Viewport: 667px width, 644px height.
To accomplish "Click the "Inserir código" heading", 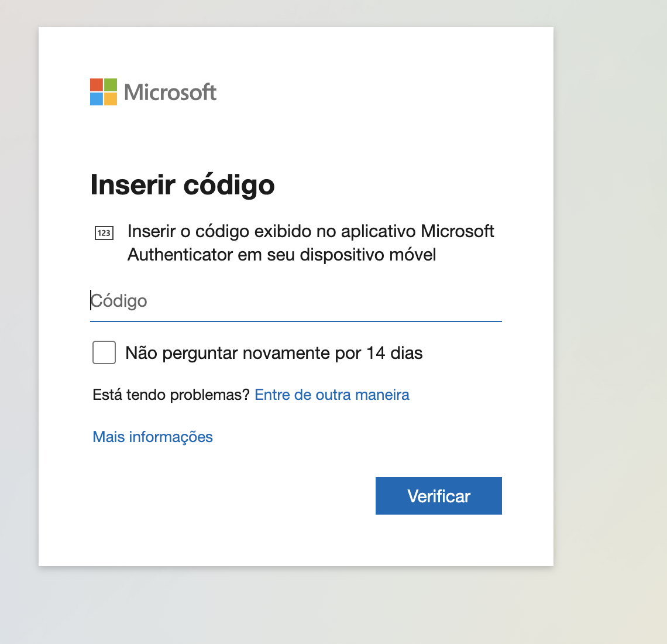I will tap(183, 185).
